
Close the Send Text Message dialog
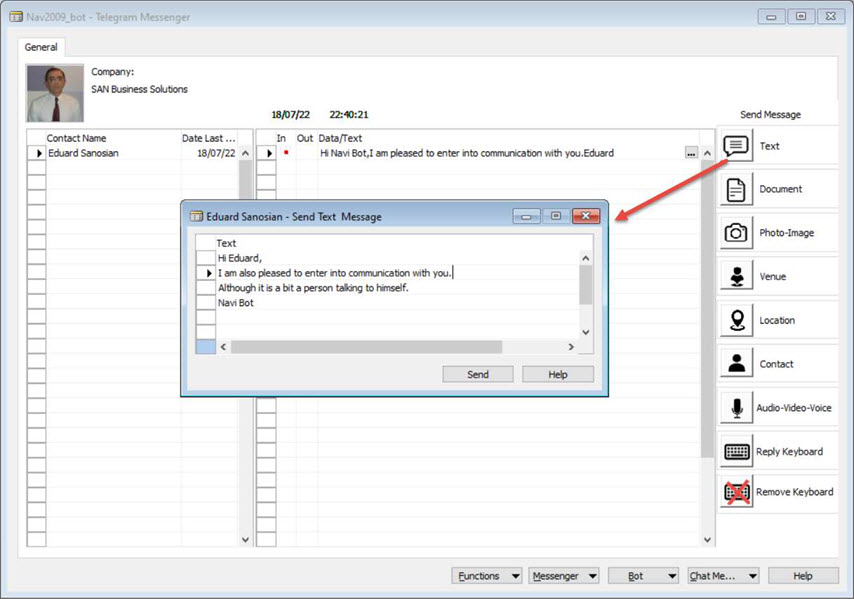585,216
